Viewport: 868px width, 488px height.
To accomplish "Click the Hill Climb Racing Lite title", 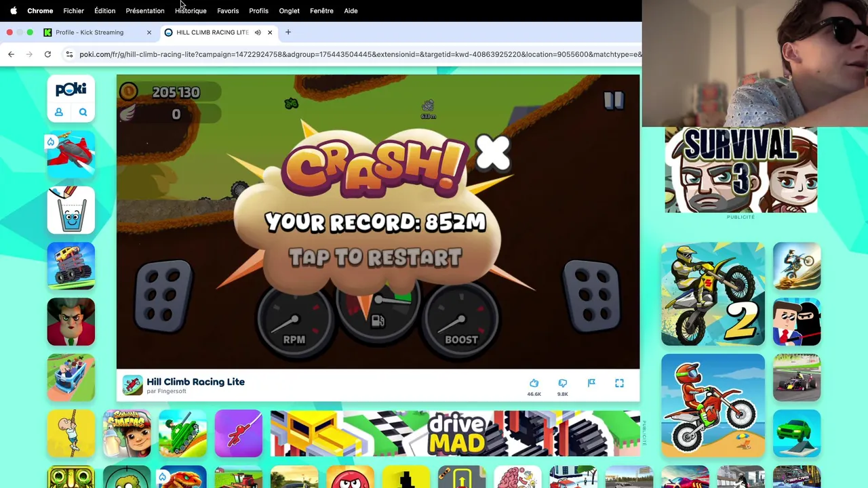I will [x=195, y=382].
